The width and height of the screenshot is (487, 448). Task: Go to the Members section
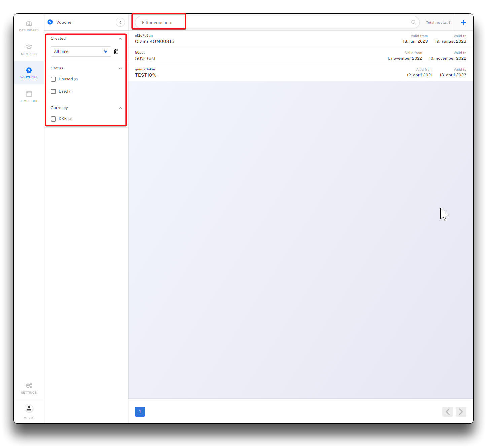pos(29,49)
